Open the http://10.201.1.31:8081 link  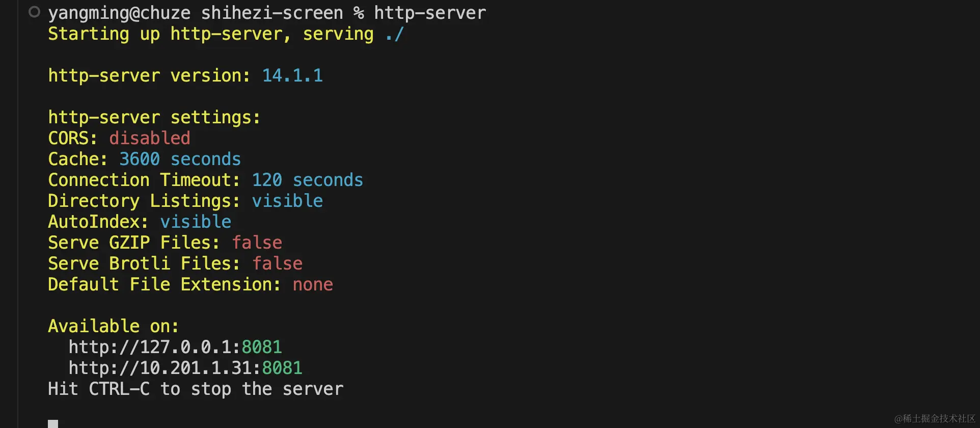[x=185, y=368]
